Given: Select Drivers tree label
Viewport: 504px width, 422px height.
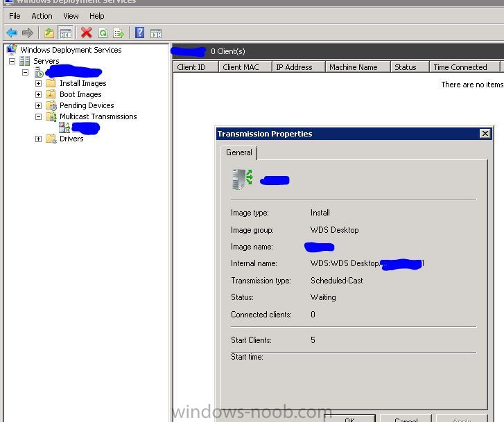Looking at the screenshot, I should tap(71, 139).
